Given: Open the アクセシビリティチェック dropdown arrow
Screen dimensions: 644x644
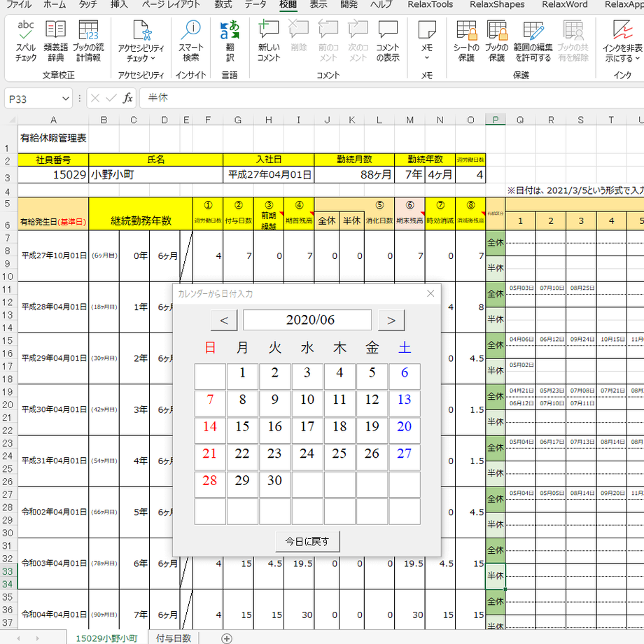Looking at the screenshot, I should click(153, 58).
